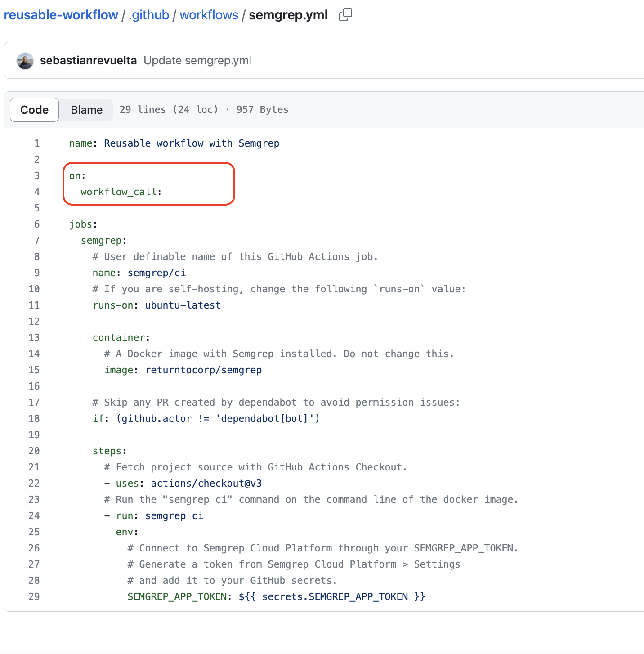
Task: Click 'actions/checkout@v3' text in the code
Action: 206,484
